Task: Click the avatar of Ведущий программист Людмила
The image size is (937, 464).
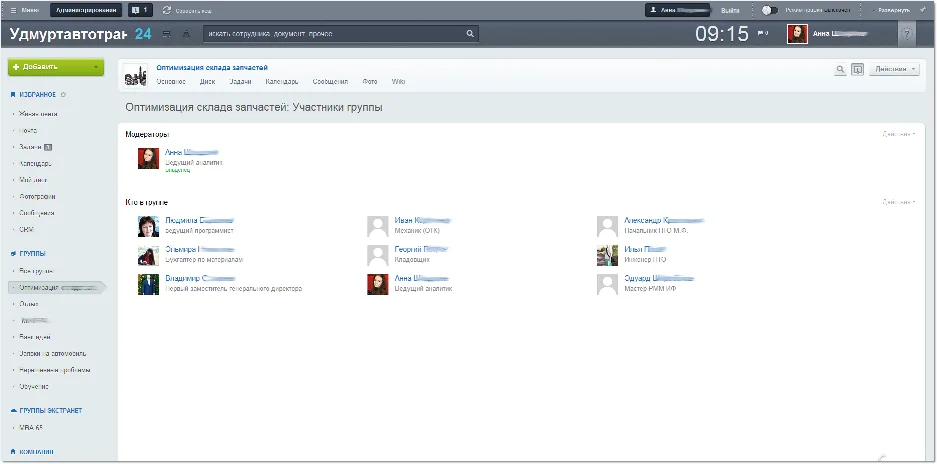Action: (149, 226)
